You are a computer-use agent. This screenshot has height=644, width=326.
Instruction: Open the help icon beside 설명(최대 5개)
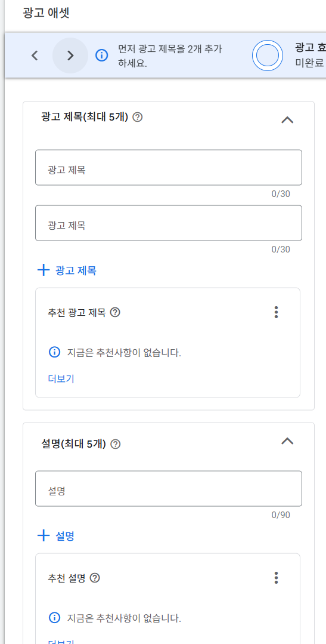pyautogui.click(x=116, y=444)
